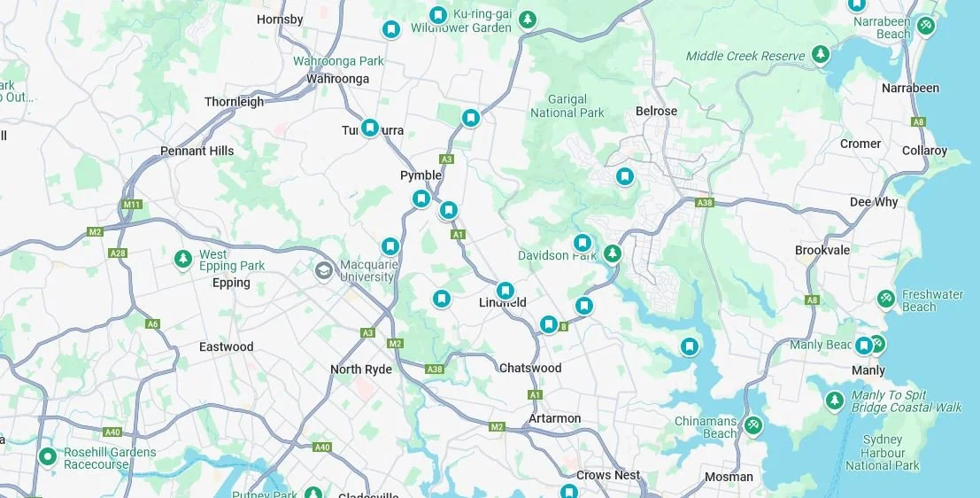Open the Chinamans Beach umbrella marker
Image resolution: width=980 pixels, height=498 pixels.
tap(753, 427)
